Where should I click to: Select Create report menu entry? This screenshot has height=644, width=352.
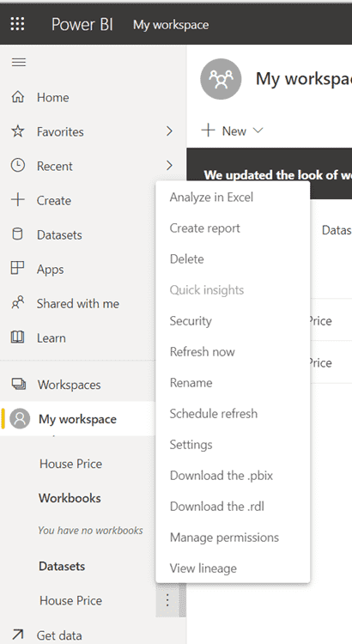point(233,228)
